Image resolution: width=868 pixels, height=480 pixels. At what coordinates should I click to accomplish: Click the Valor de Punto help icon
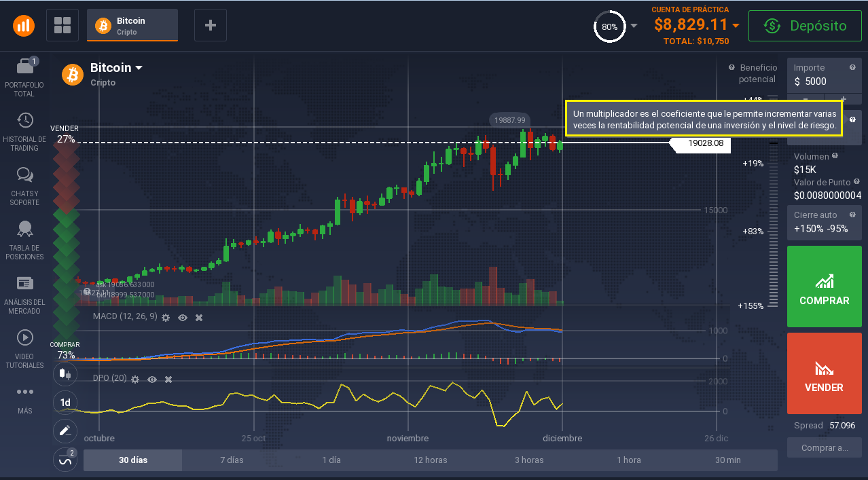point(856,182)
